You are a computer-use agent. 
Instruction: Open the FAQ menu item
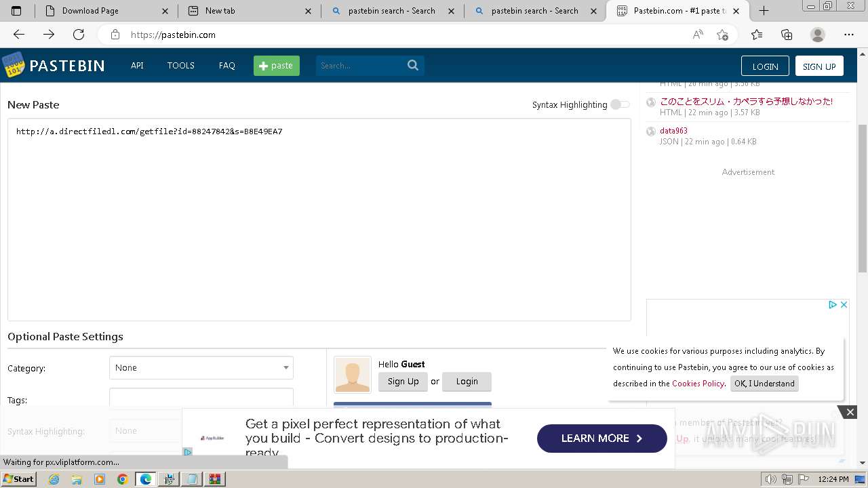227,66
